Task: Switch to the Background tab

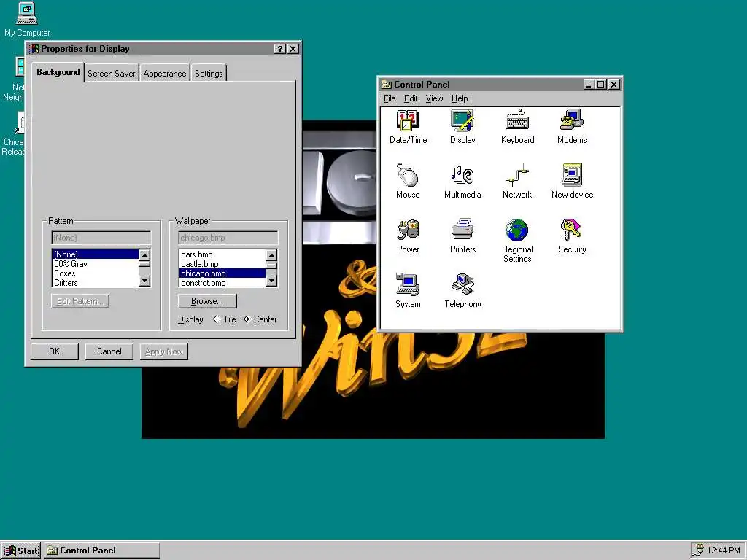Action: point(58,72)
